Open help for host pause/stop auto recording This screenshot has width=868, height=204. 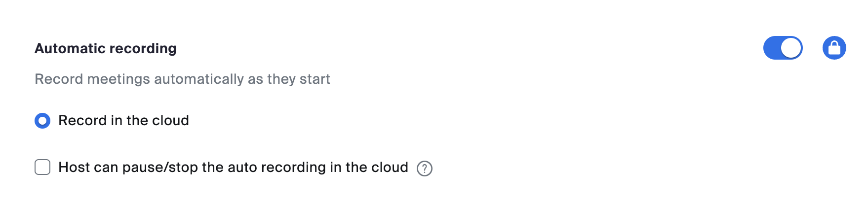click(424, 169)
